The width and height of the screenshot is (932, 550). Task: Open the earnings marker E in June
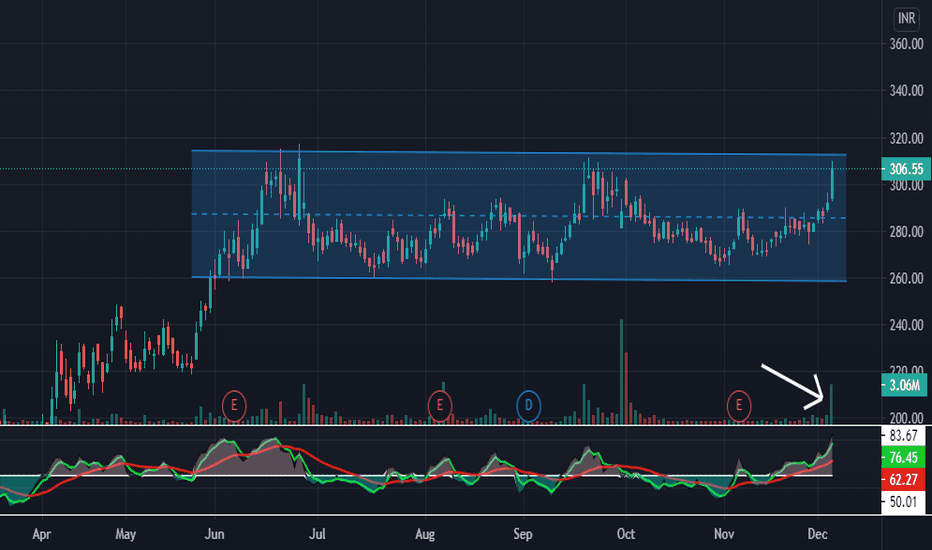pos(234,406)
